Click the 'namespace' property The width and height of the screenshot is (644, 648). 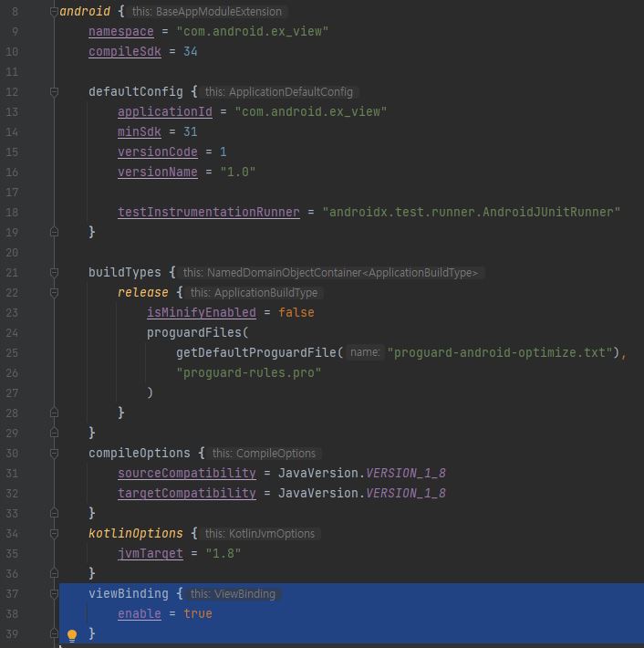(121, 31)
